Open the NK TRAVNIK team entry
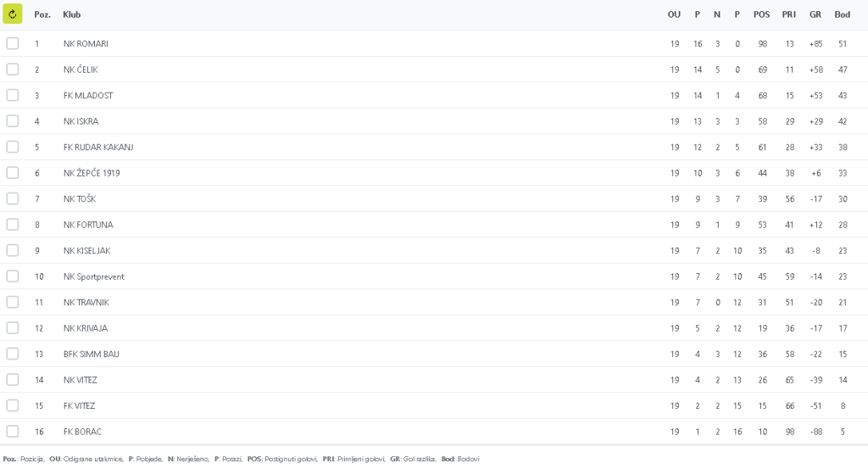868x469 pixels. (86, 303)
